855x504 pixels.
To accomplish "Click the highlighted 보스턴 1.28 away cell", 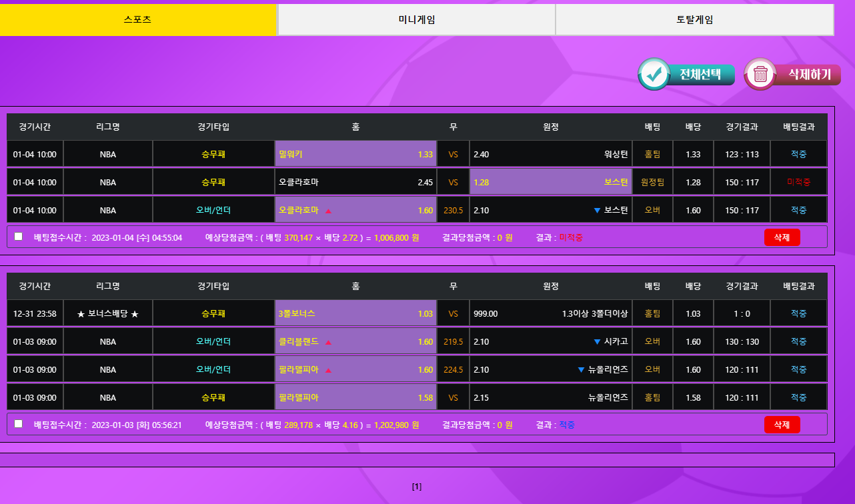I will tap(551, 182).
